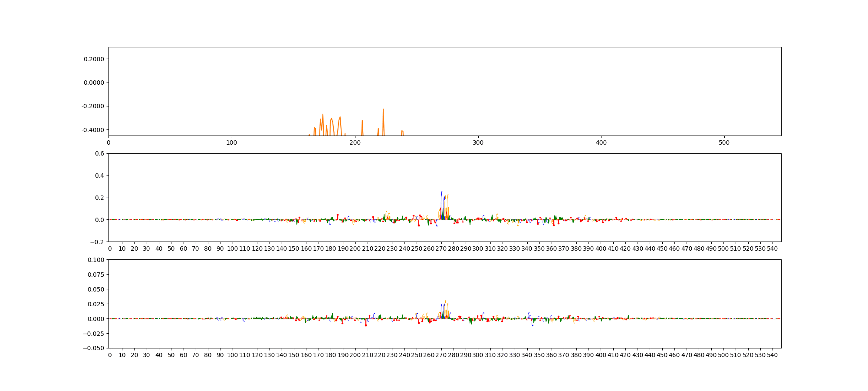Click the 0.6 y-axis label in middle plot

point(99,153)
